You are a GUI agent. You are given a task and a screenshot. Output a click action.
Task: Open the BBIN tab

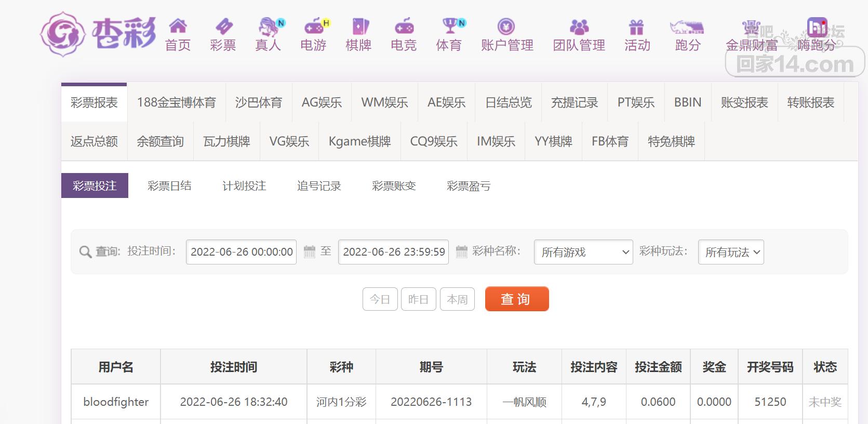pos(688,102)
